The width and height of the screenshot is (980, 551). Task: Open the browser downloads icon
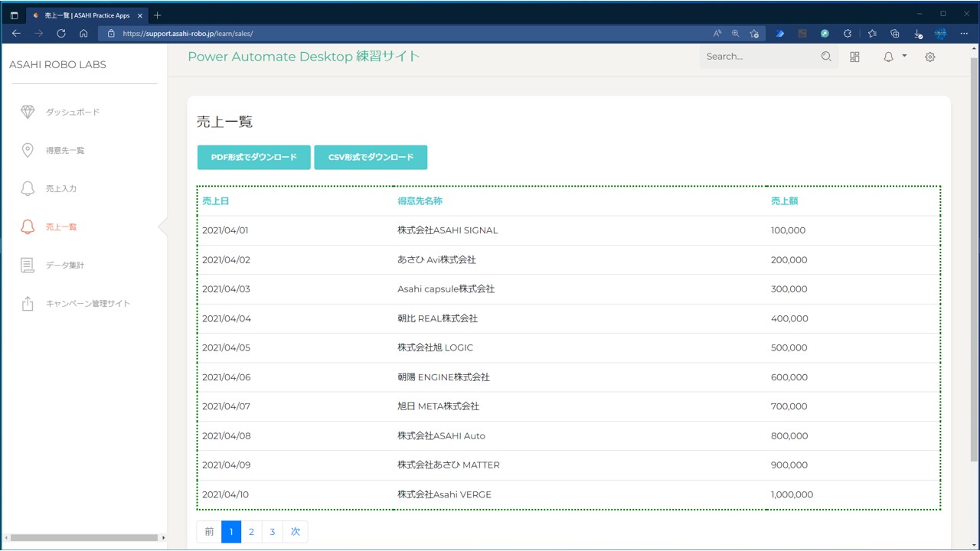[x=918, y=34]
